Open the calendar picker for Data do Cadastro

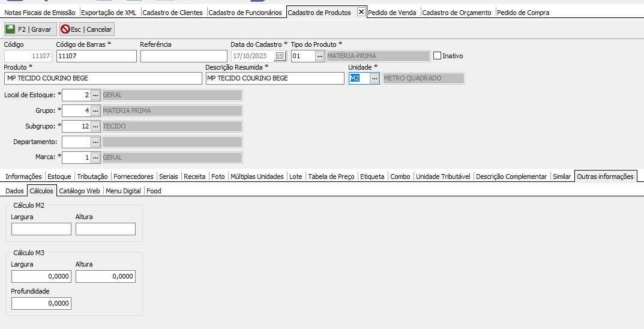point(280,56)
